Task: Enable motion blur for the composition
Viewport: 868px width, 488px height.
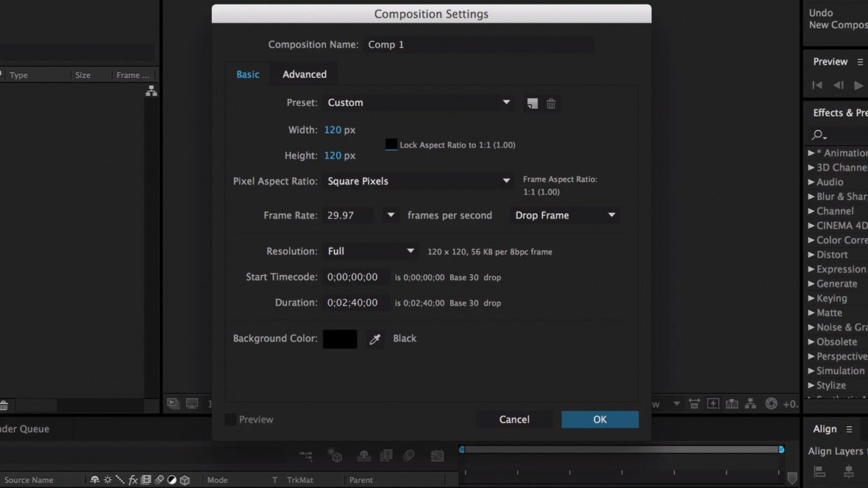Action: [409, 455]
